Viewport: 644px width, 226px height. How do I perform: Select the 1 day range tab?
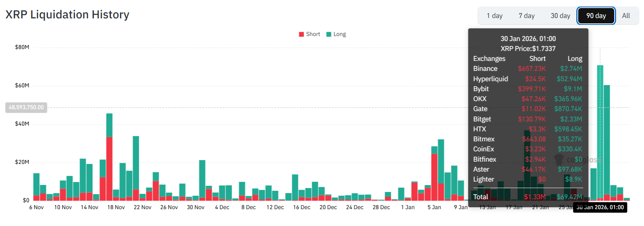pos(494,16)
